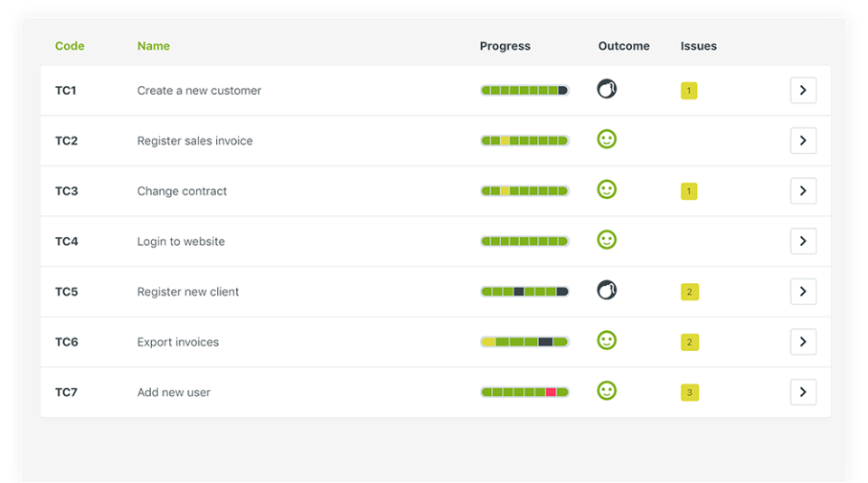Open the Create a new customer test case name

pos(199,90)
